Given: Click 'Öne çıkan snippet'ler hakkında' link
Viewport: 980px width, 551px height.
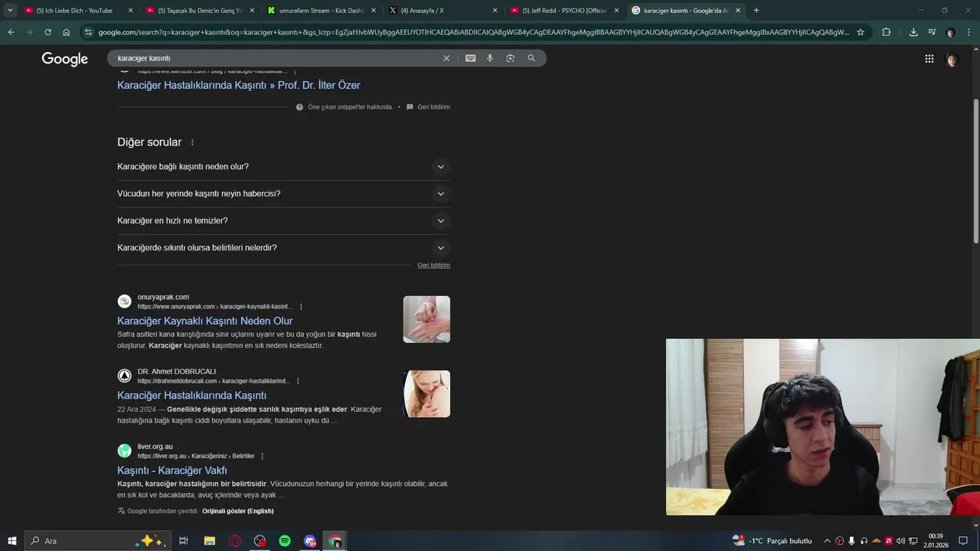Looking at the screenshot, I should [349, 107].
